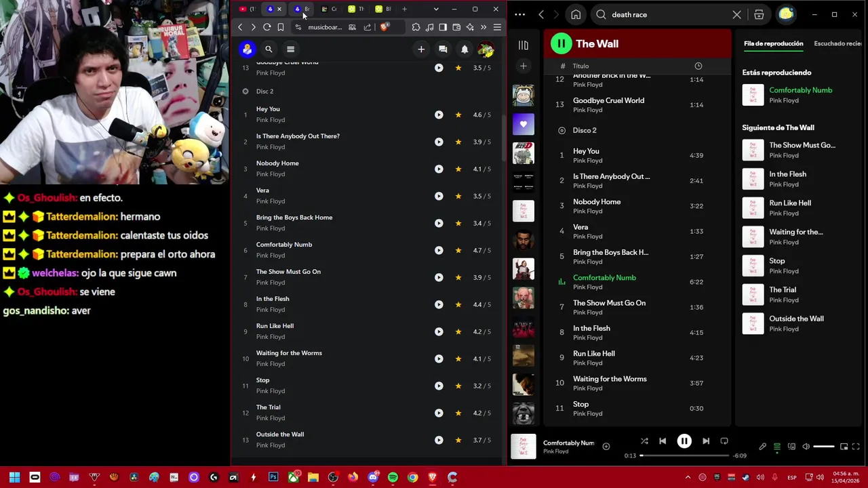Show hidden system tray icons
Screen dimensions: 868x488
(688, 478)
